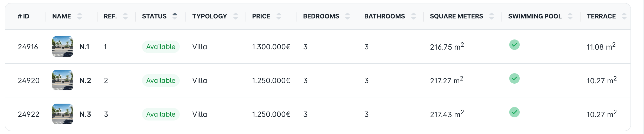Sort listings by Ref. column
Screen dimensions: 644x134
125,16
